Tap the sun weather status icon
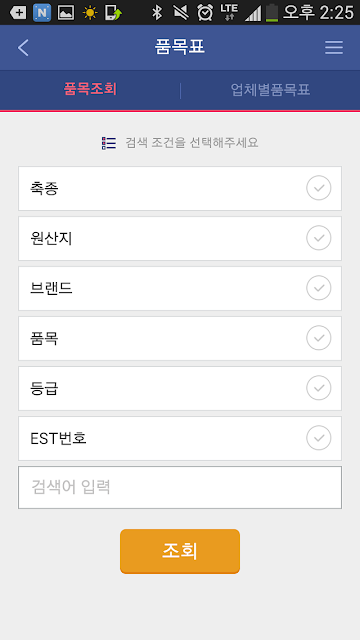The width and height of the screenshot is (360, 640). pos(90,13)
